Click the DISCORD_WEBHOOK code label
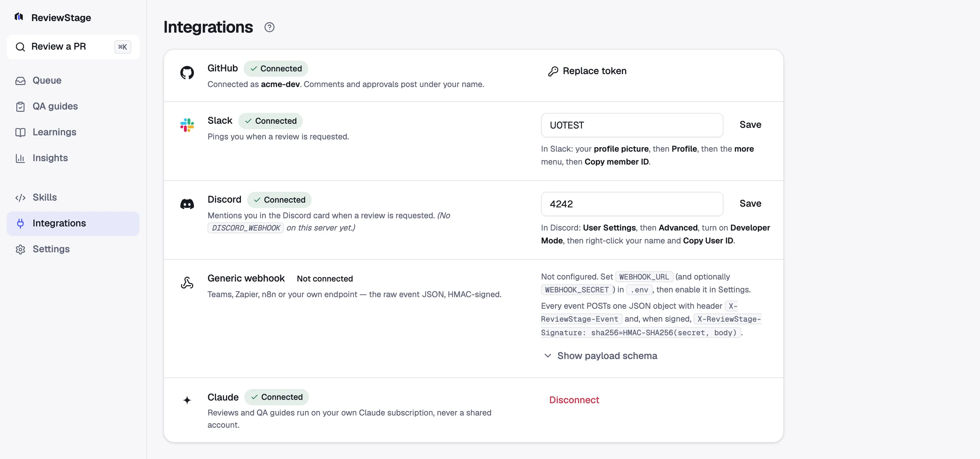The image size is (980, 459). (246, 228)
